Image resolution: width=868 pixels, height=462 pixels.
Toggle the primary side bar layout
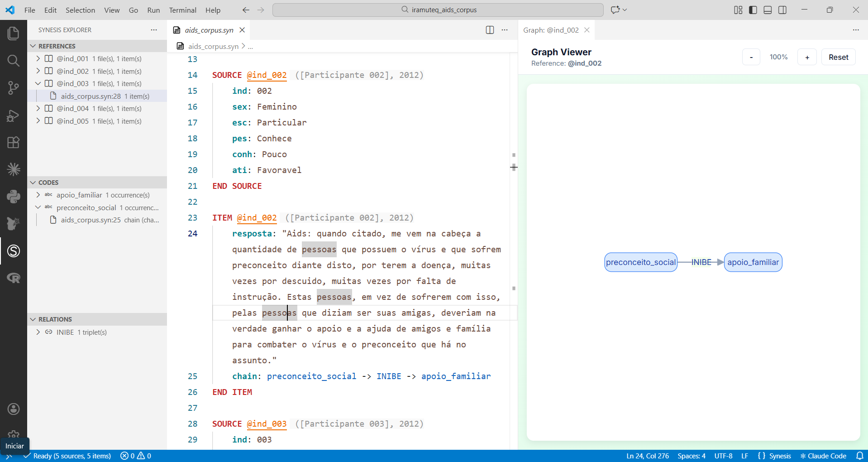point(753,10)
